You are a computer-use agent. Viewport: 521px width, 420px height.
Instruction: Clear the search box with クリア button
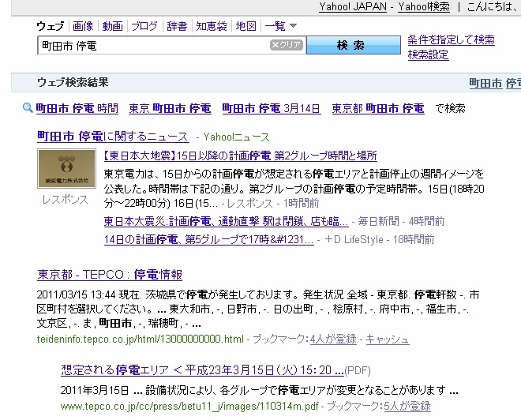[x=287, y=45]
